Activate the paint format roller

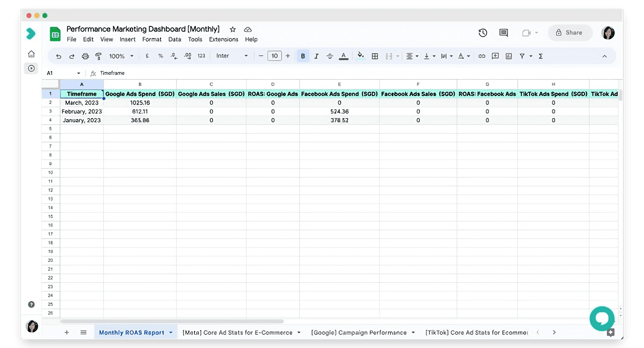(x=98, y=56)
